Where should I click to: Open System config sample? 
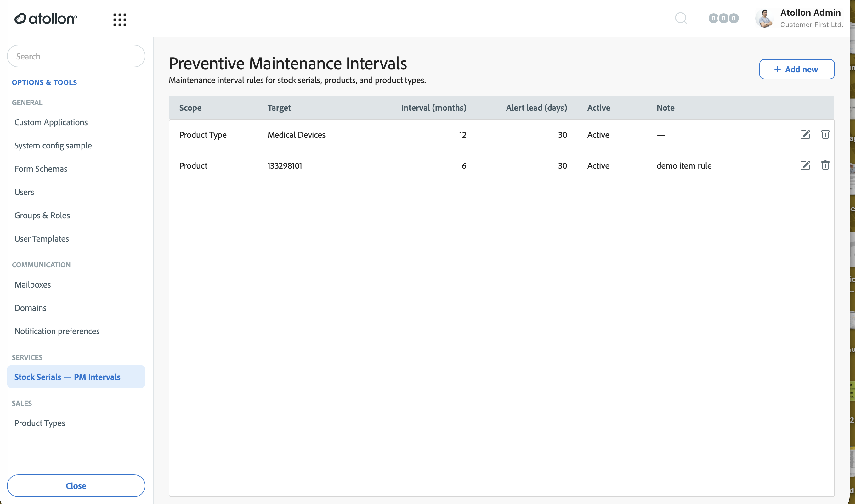[x=53, y=145]
